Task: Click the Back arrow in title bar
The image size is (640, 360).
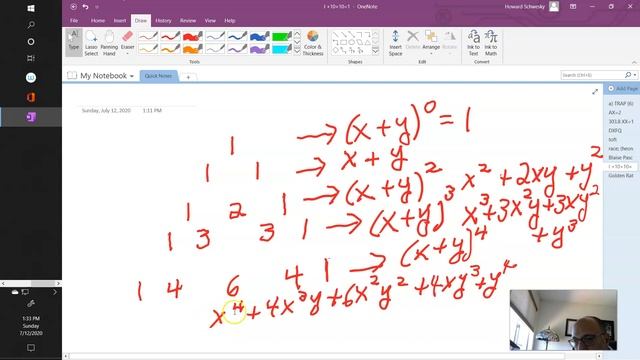Action: pos(73,7)
